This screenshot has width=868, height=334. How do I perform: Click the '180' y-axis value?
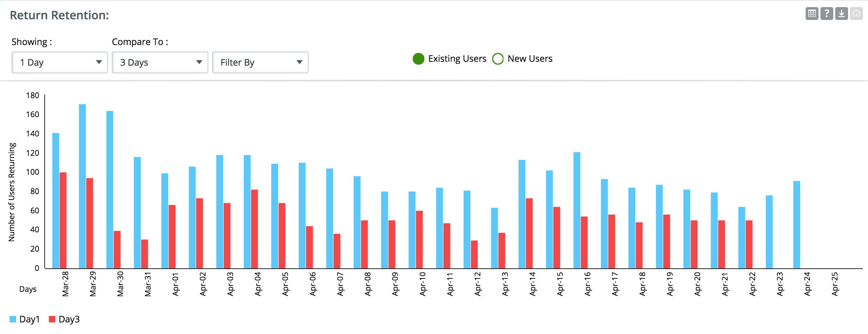[33, 96]
